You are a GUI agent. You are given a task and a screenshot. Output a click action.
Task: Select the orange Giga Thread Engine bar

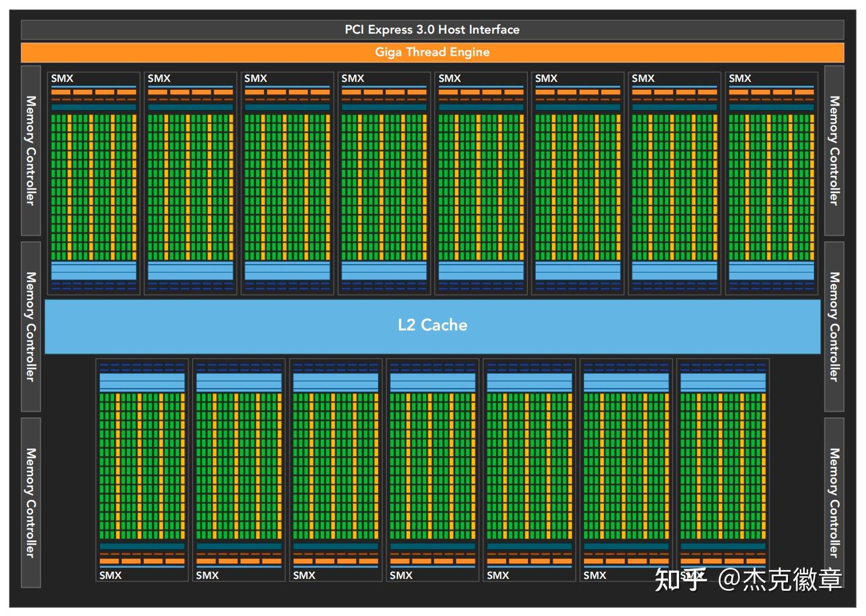point(432,52)
